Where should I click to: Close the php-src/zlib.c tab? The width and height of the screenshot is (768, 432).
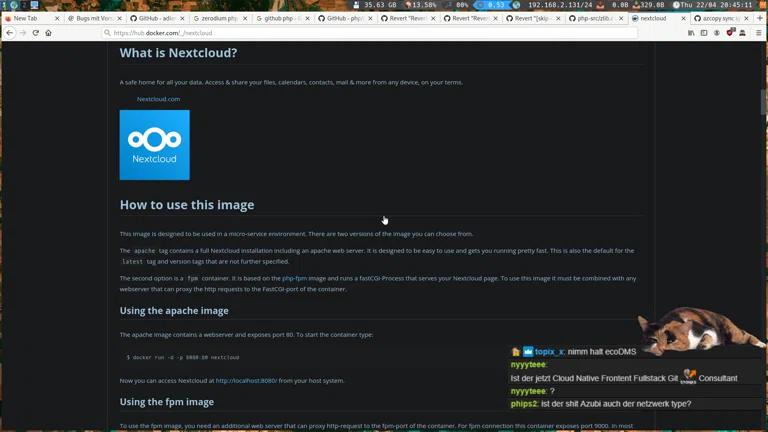point(621,18)
